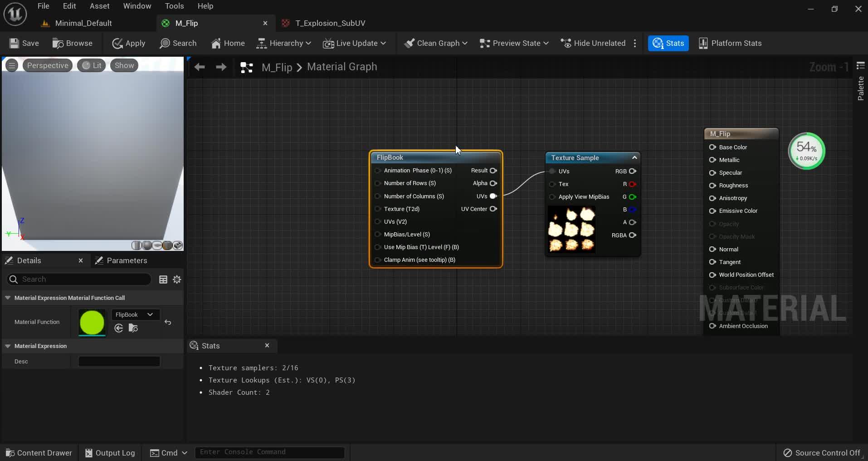Screen dimensions: 868x461
Task: Open the Search tool in toolbar
Action: [178, 43]
